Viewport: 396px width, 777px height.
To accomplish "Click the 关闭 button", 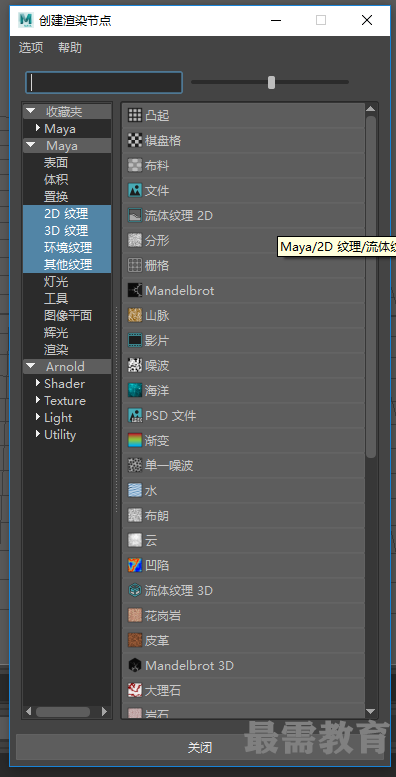I will point(200,747).
